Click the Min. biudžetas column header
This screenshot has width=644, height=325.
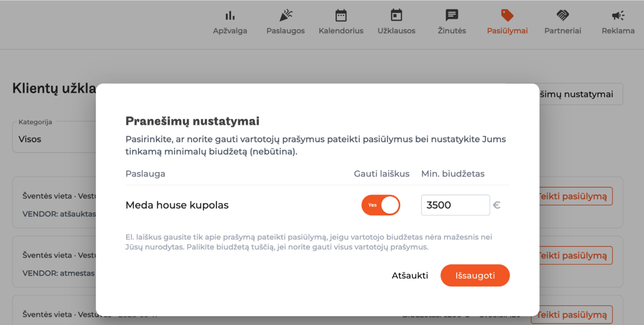(453, 174)
